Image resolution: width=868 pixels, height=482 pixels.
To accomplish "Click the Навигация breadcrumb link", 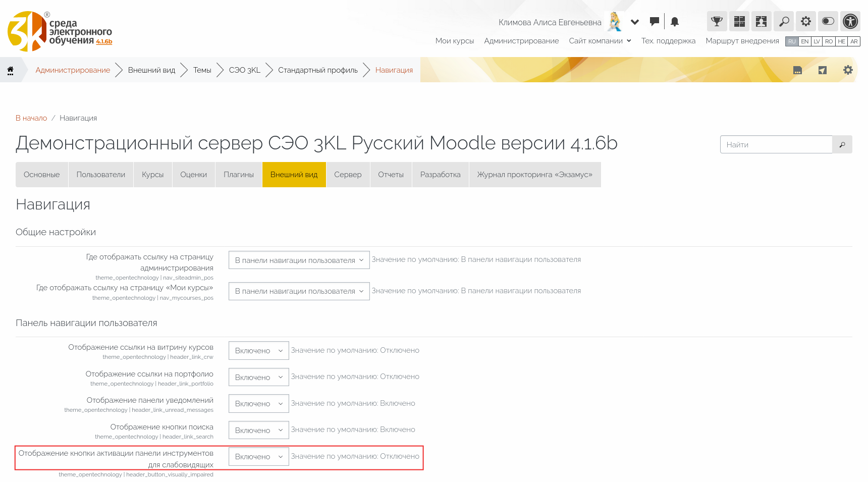I will [x=394, y=70].
